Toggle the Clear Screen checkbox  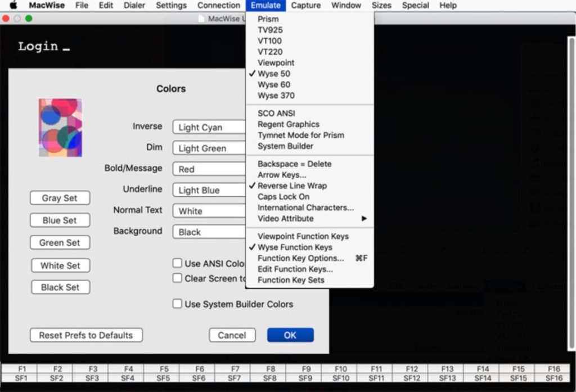pos(178,278)
